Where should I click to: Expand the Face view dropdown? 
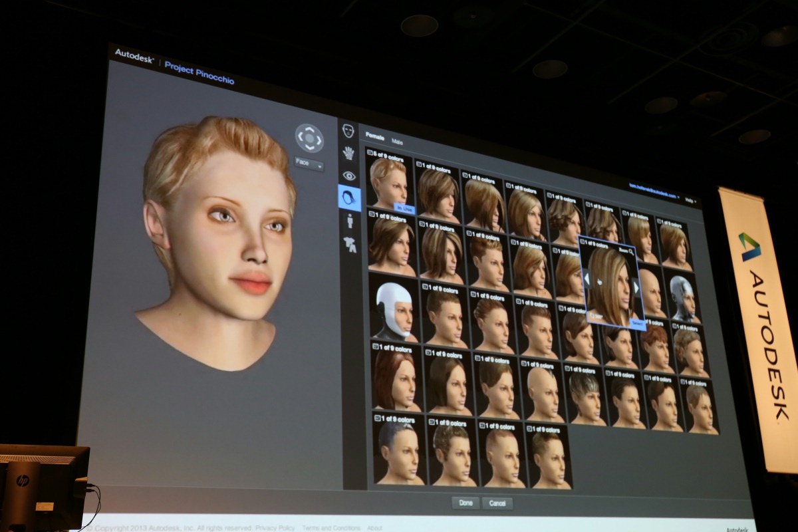click(309, 163)
